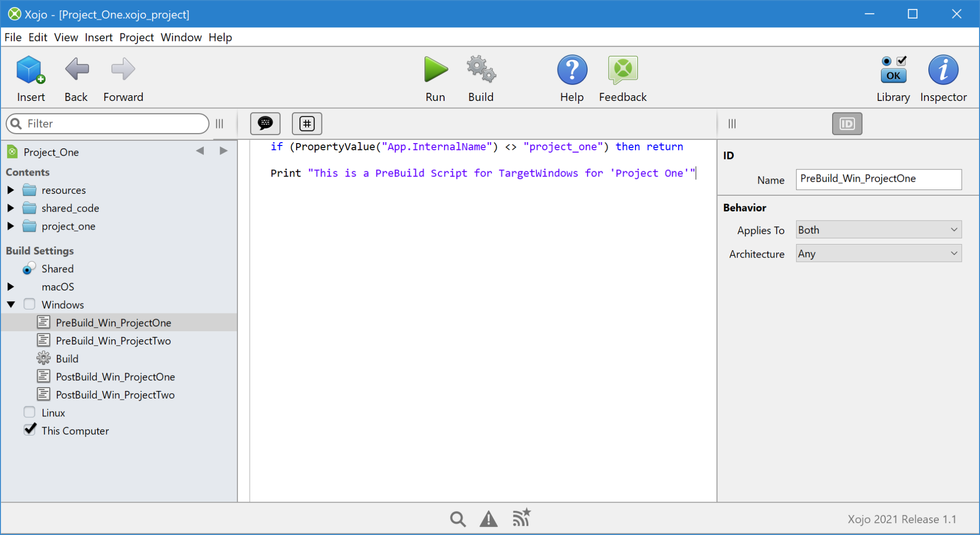Open the Project menu
Screen dimensions: 980x535
(136, 37)
